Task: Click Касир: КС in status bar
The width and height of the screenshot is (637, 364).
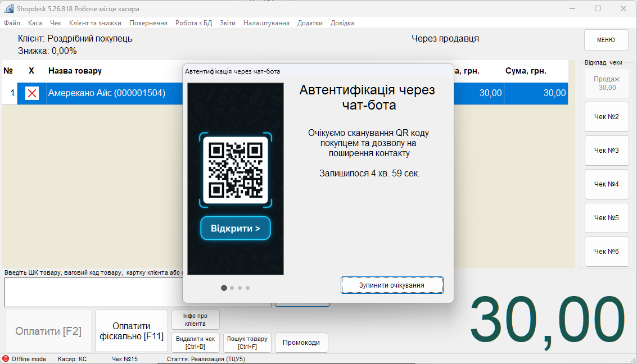Action: (x=72, y=359)
